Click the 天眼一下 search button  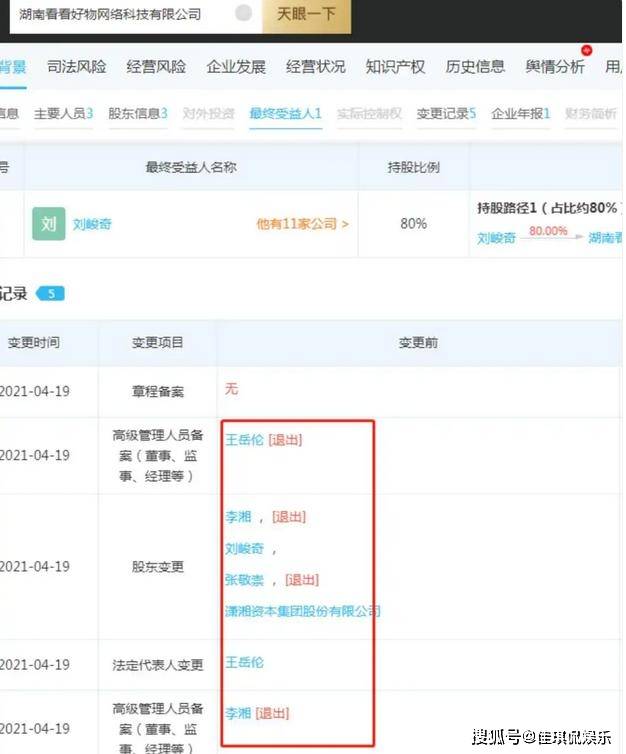pos(307,14)
